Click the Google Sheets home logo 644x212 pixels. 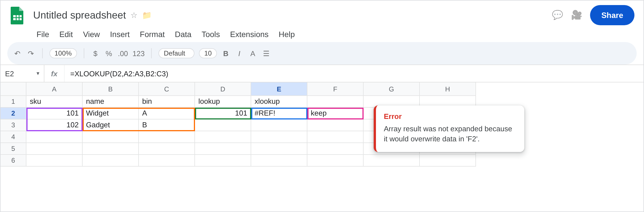click(x=17, y=15)
